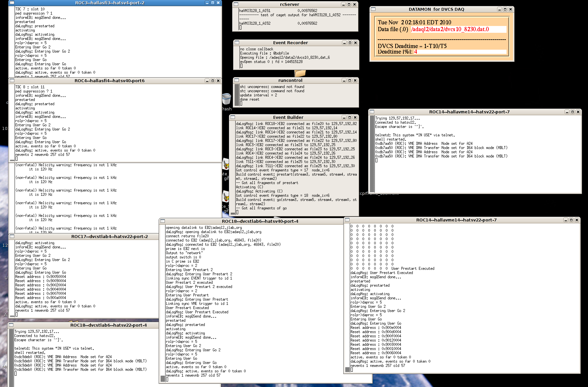Click scrollbar thumb in ROC18--dvcstlab6--hatsv40-port-4 terminal

coord(163,379)
